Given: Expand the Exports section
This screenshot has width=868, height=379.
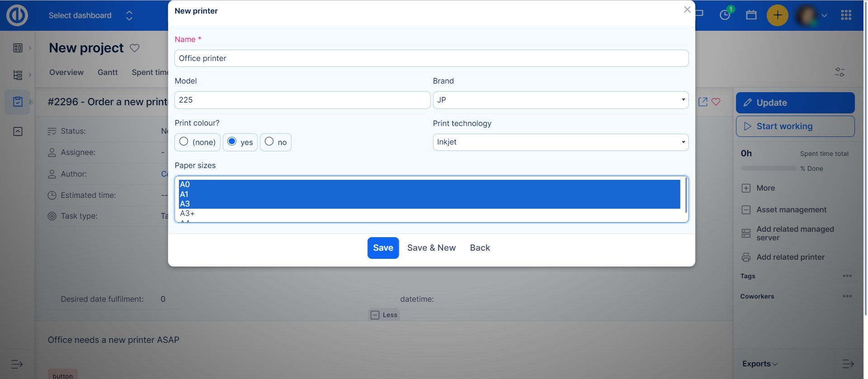Looking at the screenshot, I should pos(759,364).
